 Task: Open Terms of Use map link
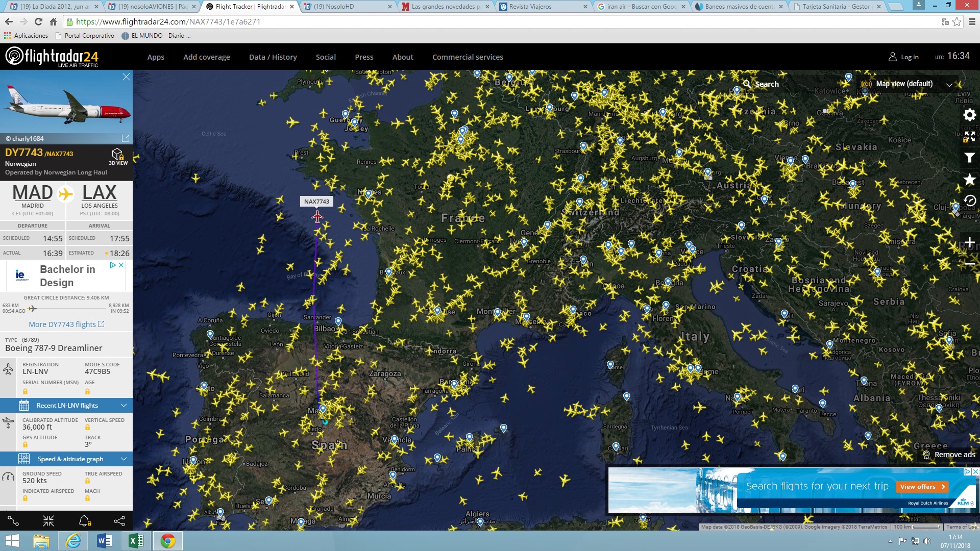tap(961, 527)
